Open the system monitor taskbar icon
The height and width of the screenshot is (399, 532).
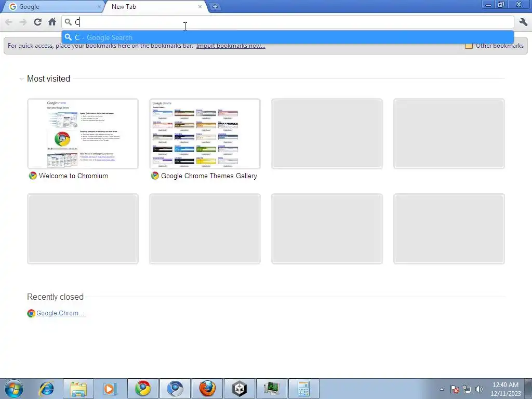[x=272, y=389]
